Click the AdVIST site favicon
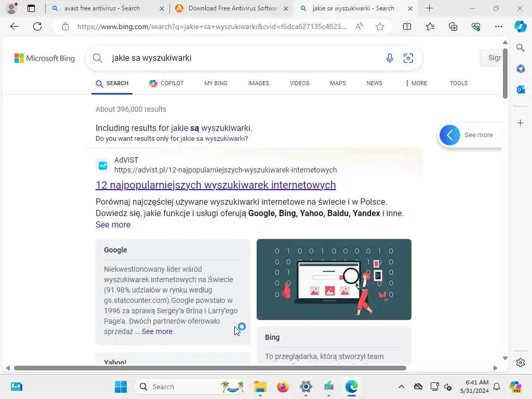The width and height of the screenshot is (532, 399). [x=103, y=165]
